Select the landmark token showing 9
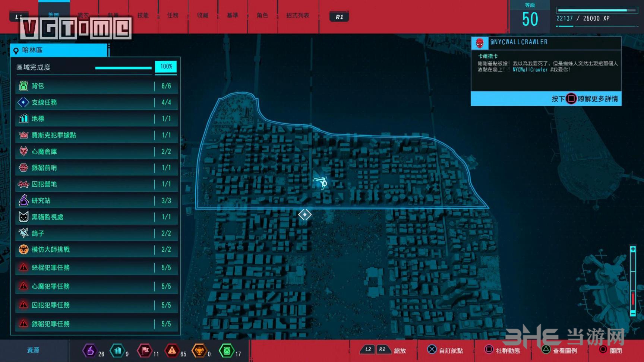644x362 pixels. (x=117, y=350)
